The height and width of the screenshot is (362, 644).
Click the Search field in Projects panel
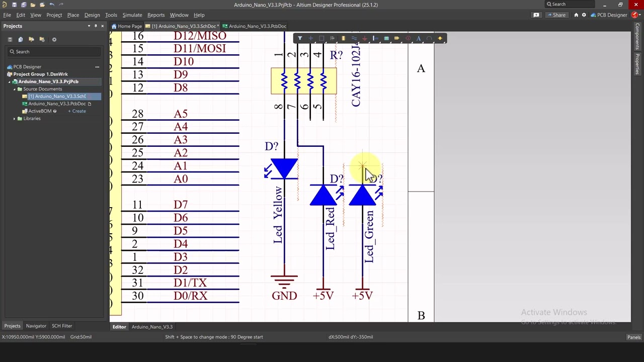point(53,52)
